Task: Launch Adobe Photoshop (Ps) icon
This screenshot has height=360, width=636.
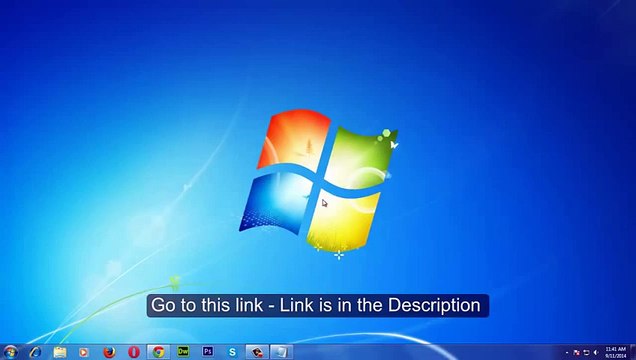Action: [x=208, y=351]
